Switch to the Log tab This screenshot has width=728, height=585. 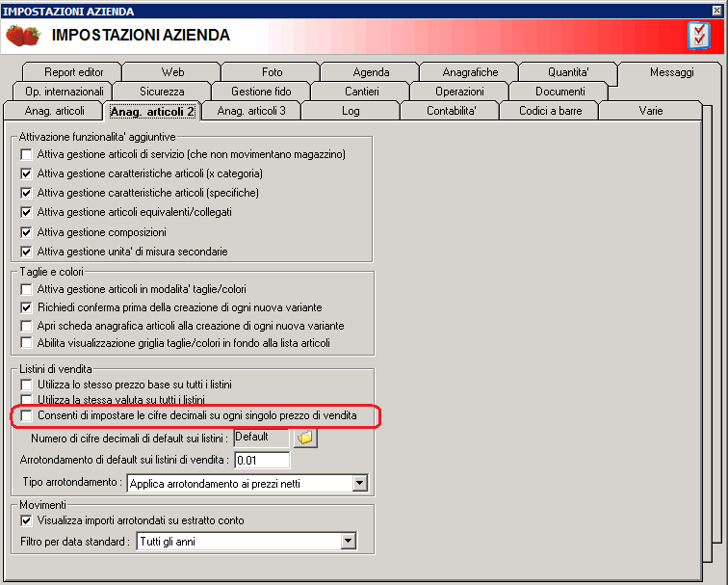point(351,111)
